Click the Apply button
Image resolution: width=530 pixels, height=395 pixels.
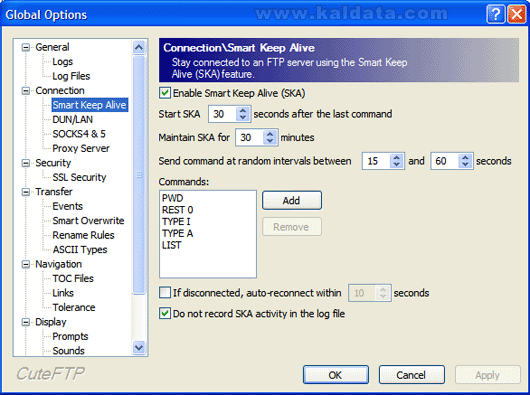(488, 374)
